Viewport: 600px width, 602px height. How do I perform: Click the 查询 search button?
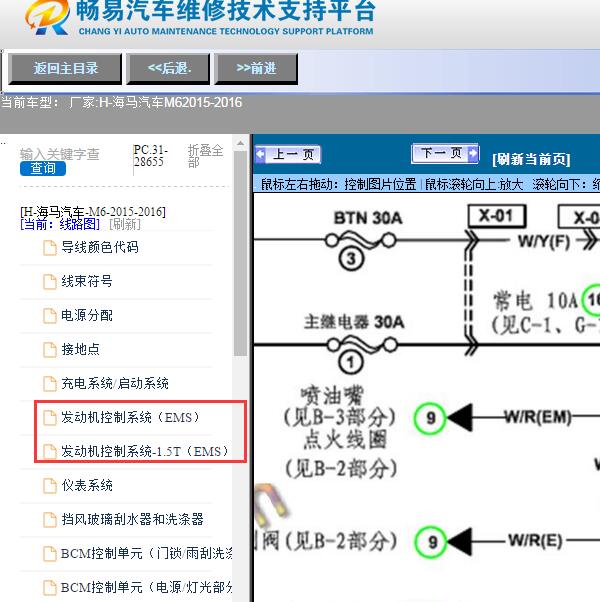pos(43,169)
